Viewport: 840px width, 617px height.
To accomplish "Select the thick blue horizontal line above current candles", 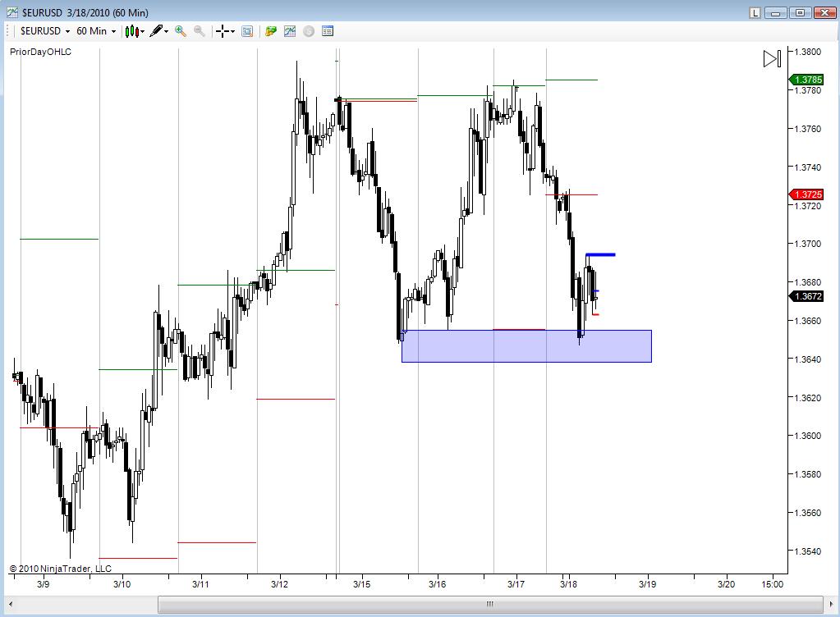I will pos(600,254).
